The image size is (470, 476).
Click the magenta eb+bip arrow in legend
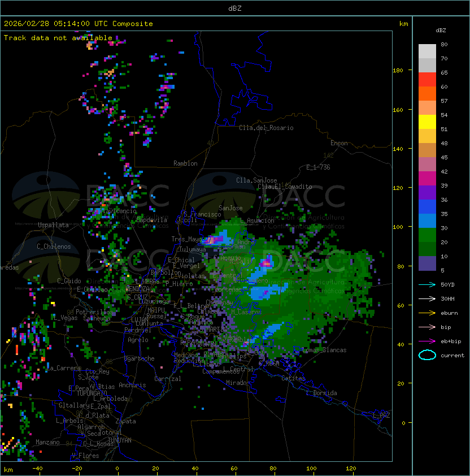[x=427, y=341]
